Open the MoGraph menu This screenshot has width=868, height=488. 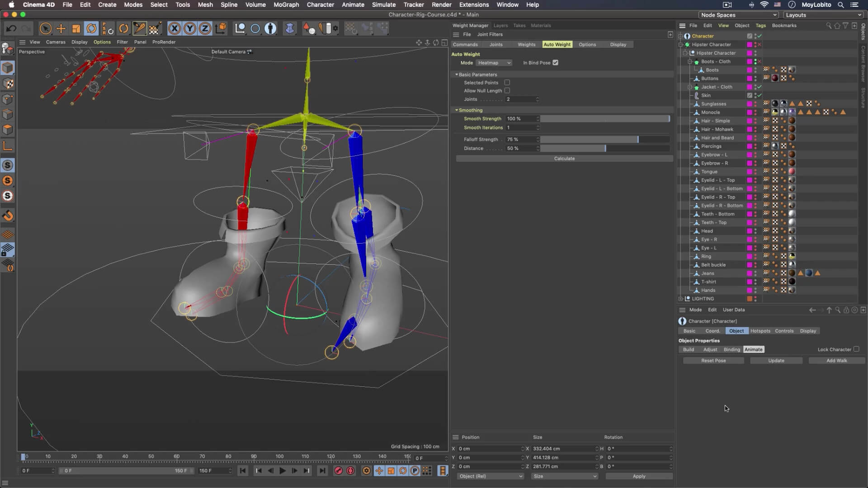(286, 5)
